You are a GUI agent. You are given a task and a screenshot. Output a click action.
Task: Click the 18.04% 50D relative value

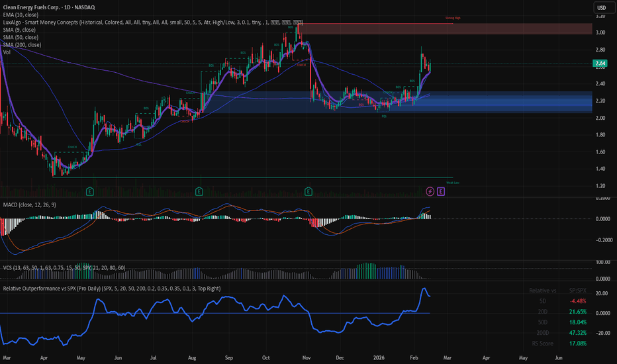[x=578, y=322]
